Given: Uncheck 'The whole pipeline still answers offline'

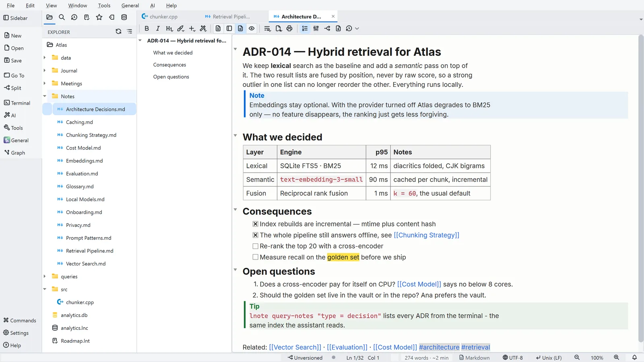Looking at the screenshot, I should click(x=255, y=235).
